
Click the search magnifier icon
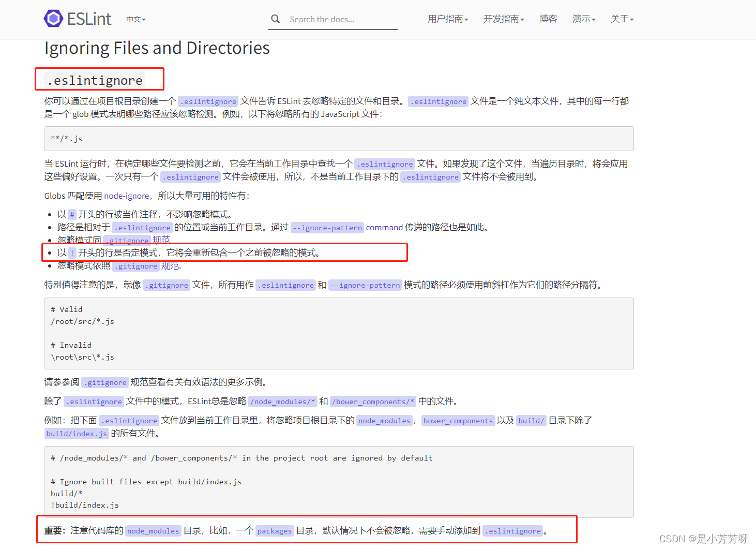pyautogui.click(x=276, y=19)
